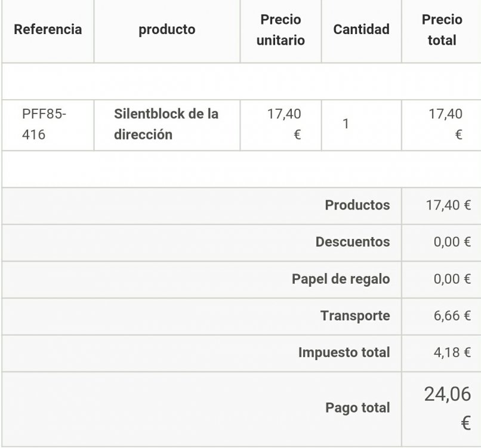481x448 pixels.
Task: Click the Descuentos amount 0,00 €
Action: [452, 243]
